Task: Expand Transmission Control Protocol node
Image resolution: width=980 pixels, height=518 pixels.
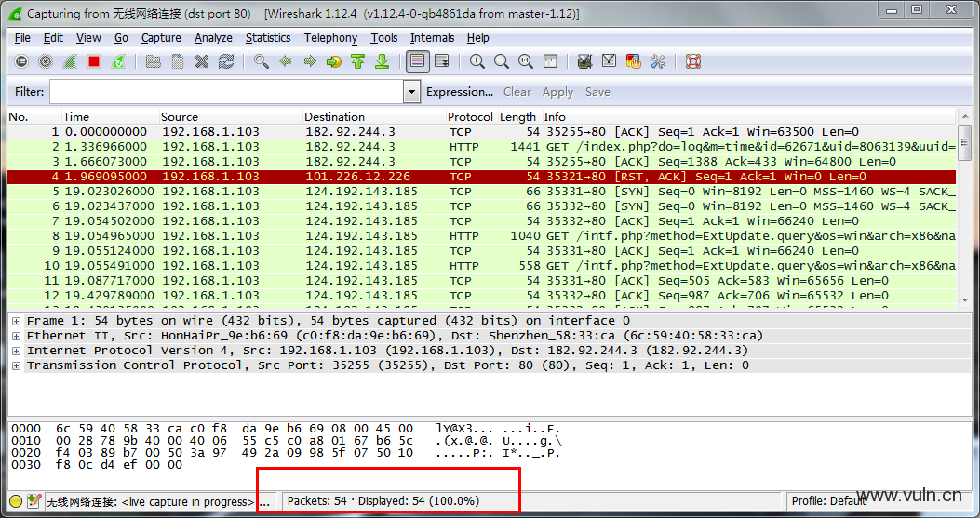Action: (16, 365)
